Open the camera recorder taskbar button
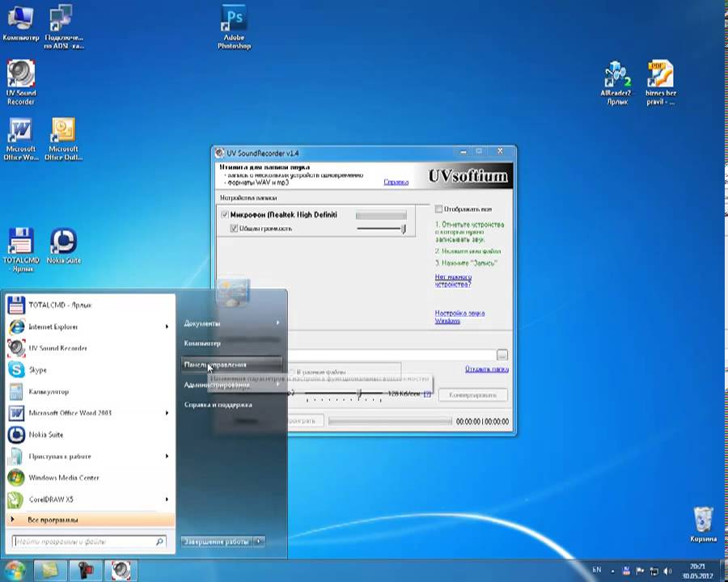728x582 pixels. [85, 571]
